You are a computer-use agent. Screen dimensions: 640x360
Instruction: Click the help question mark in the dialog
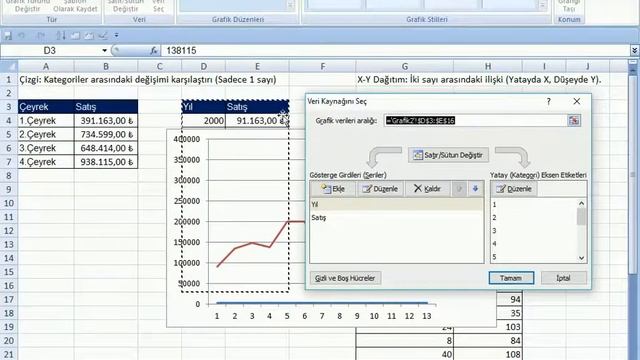coord(549,101)
